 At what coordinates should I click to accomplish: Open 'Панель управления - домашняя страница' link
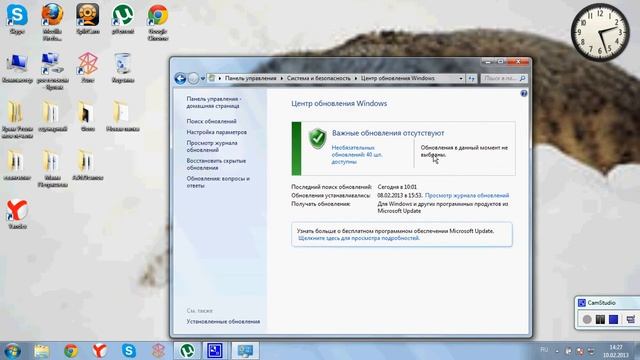click(213, 102)
